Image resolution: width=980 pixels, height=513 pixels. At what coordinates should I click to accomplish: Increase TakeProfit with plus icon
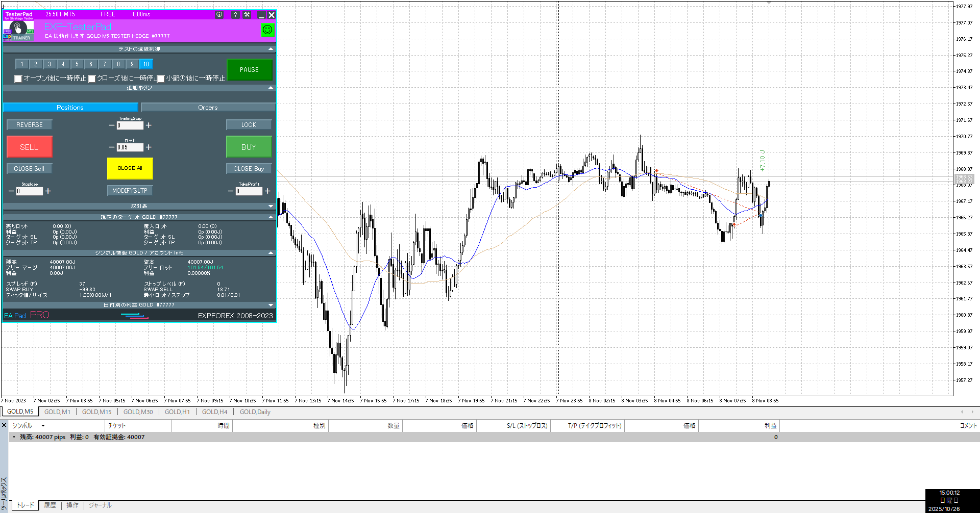click(267, 191)
